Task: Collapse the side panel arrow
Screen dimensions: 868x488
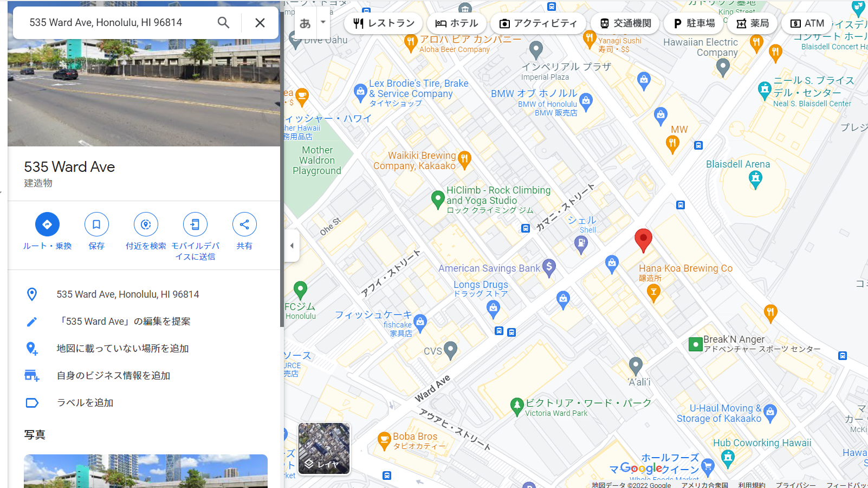Action: pyautogui.click(x=292, y=246)
